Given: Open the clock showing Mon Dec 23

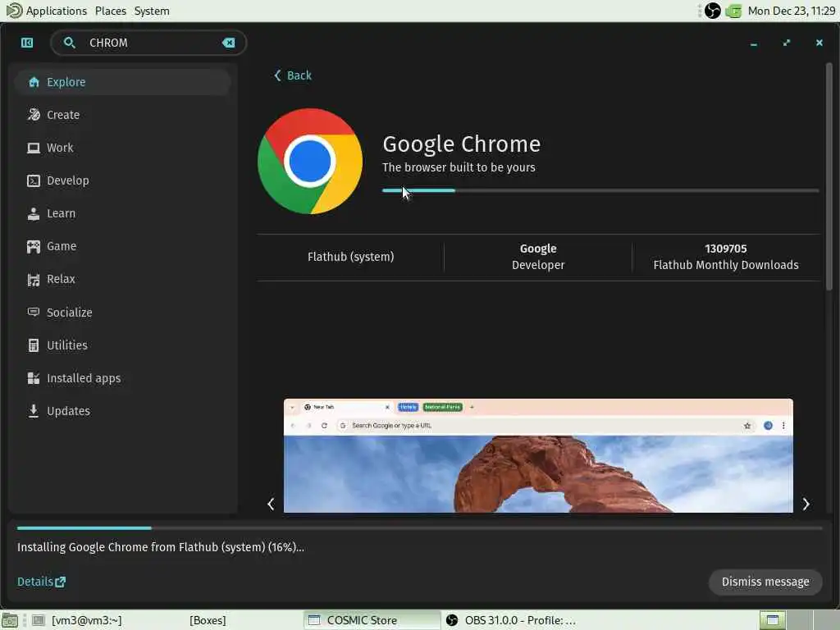Looking at the screenshot, I should [792, 11].
